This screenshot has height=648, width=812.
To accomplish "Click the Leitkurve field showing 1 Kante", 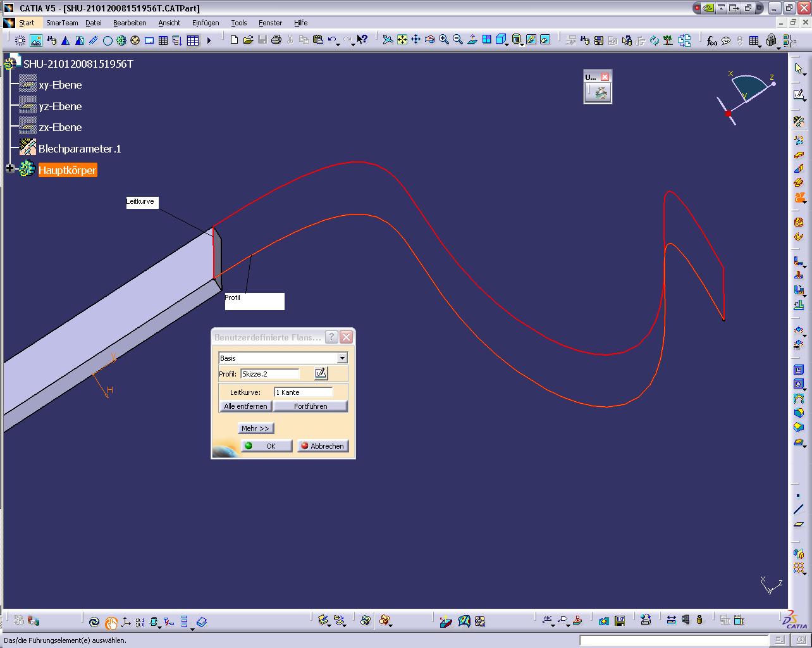I will coord(304,392).
